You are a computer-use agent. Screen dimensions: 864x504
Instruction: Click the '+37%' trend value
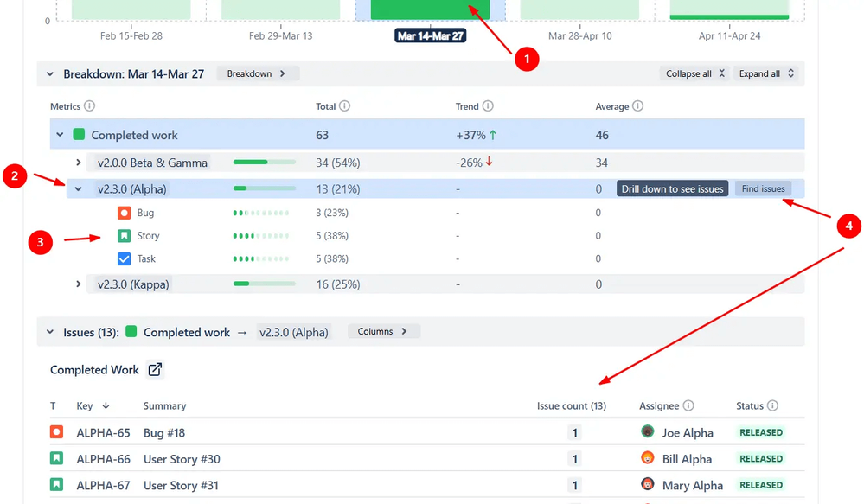(470, 135)
